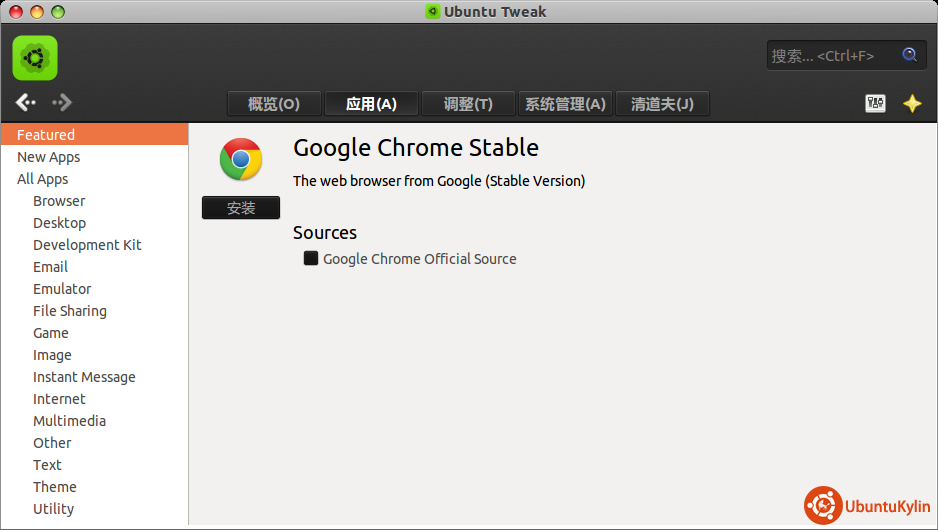Open the 系统管理(A) tab
This screenshot has height=530, width=938.
[565, 104]
